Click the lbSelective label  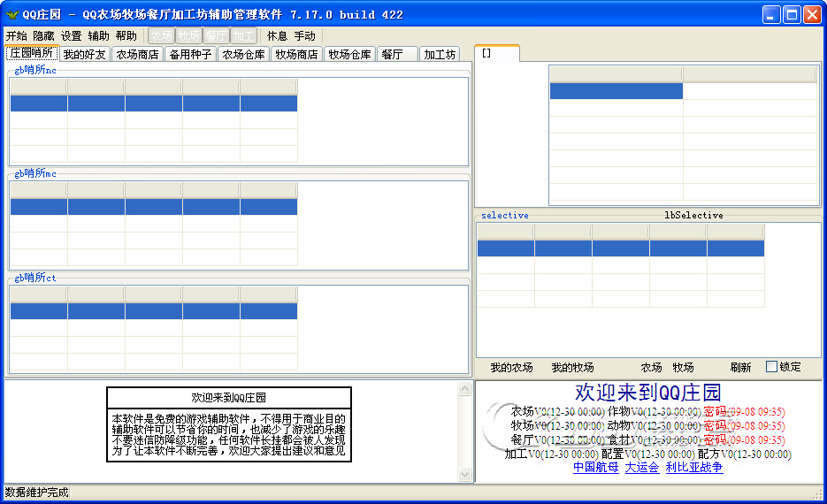[693, 215]
